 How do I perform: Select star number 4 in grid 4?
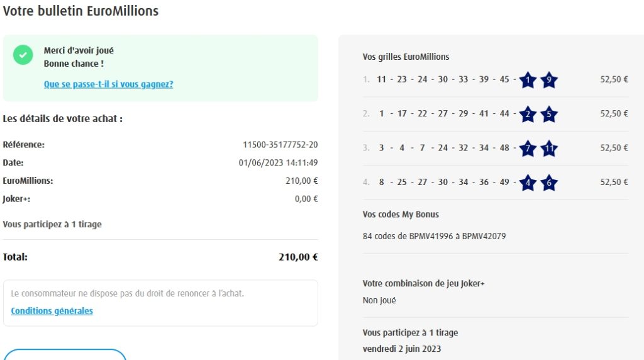click(528, 183)
